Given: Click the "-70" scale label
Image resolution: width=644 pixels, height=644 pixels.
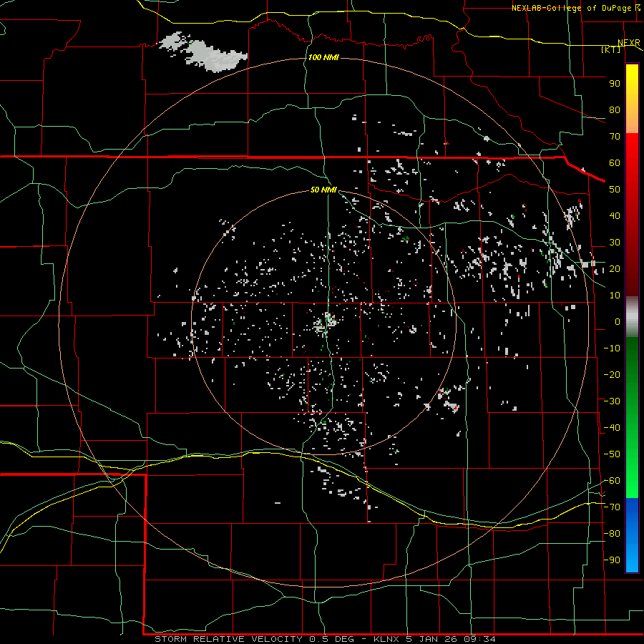Looking at the screenshot, I should click(x=612, y=507).
